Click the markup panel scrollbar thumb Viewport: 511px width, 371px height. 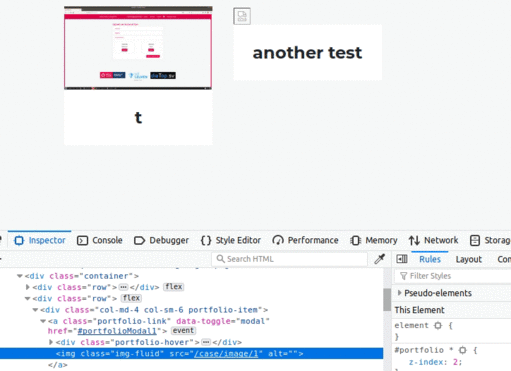coord(387,300)
